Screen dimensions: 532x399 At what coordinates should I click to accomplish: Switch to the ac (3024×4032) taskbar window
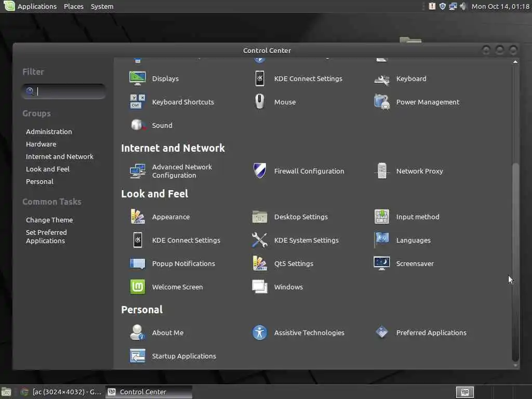click(61, 392)
